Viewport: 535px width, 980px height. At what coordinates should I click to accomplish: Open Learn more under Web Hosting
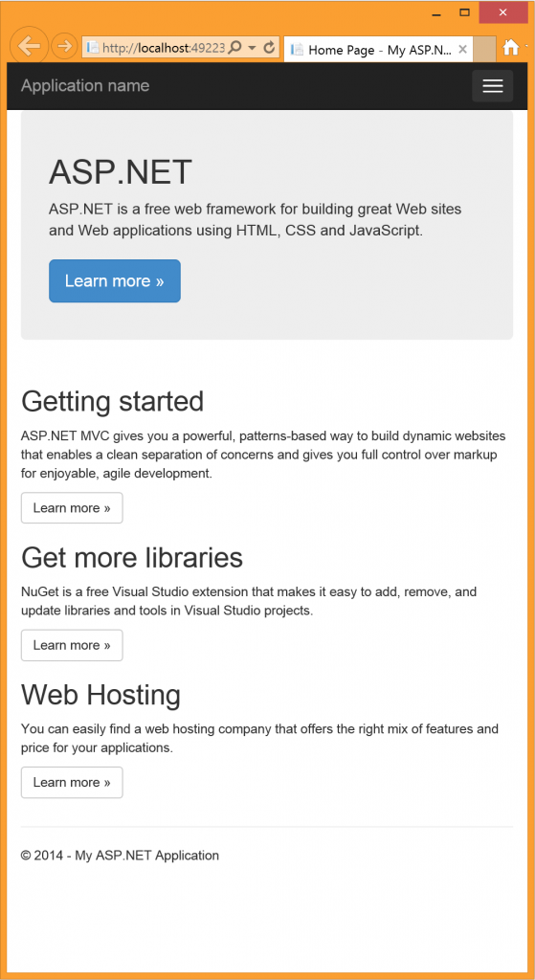(72, 783)
